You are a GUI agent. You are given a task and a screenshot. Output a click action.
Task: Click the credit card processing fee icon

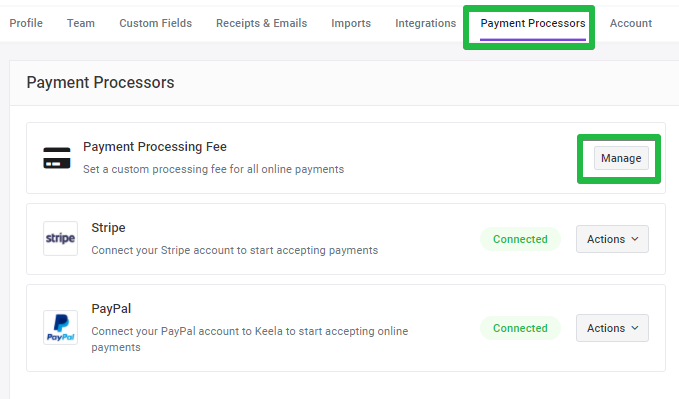pyautogui.click(x=57, y=158)
